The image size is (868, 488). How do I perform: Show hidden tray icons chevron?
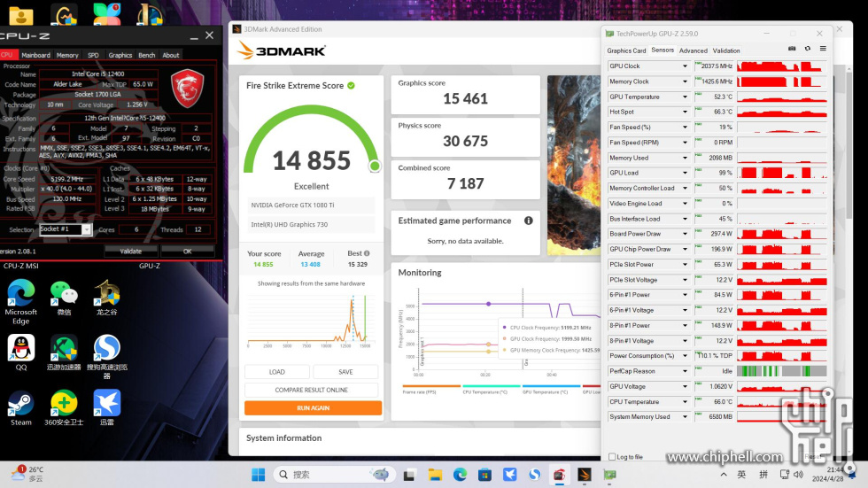click(x=724, y=475)
